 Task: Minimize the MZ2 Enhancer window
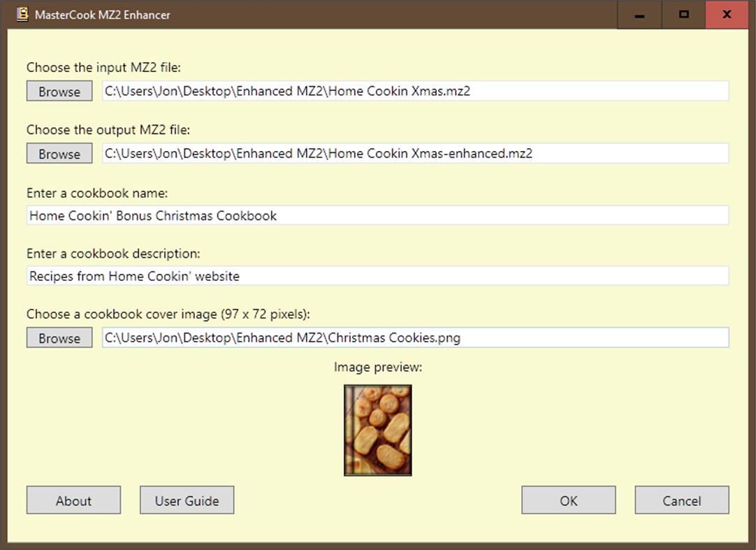639,14
